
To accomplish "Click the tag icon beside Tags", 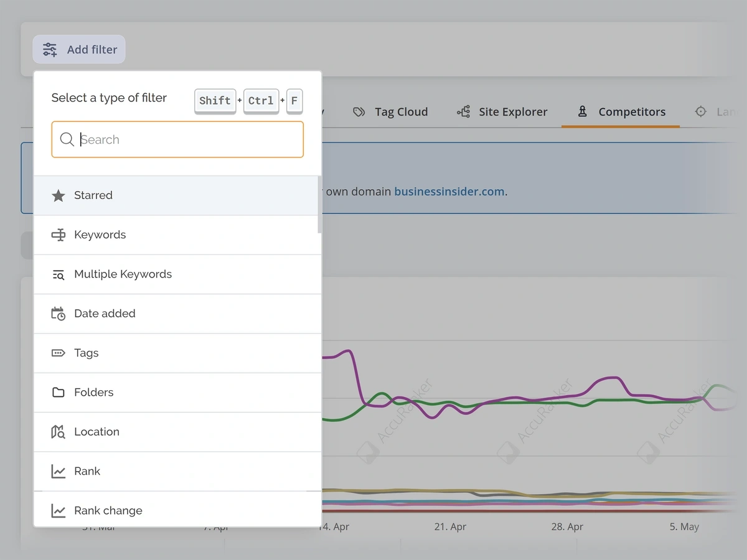I will (x=58, y=353).
